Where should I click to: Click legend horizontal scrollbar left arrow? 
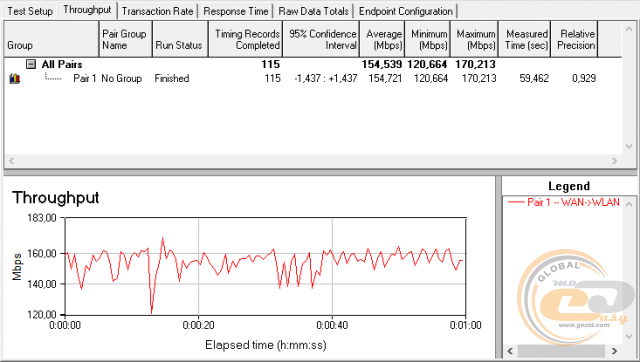click(x=510, y=351)
